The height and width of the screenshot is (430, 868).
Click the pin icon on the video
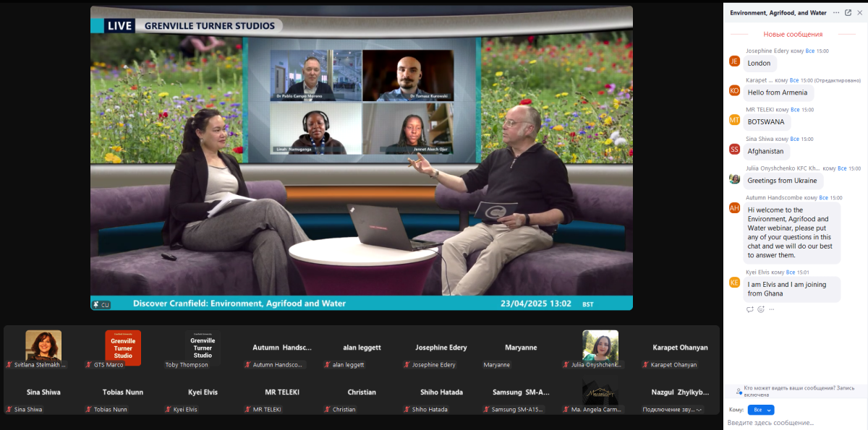(96, 305)
